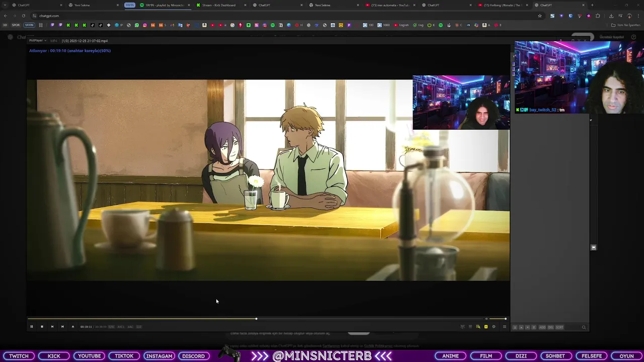Click the playlist ADD button
Screen dimensions: 644x362
[542, 327]
